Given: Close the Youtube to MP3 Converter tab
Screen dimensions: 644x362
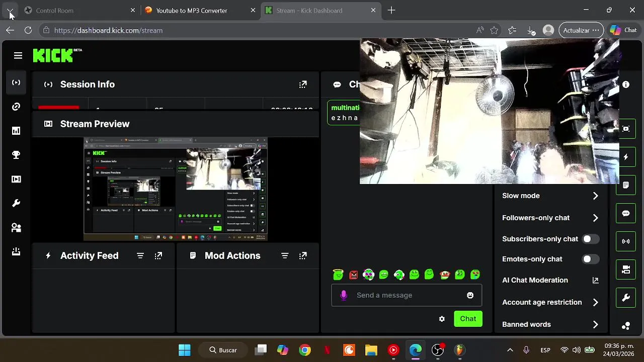Looking at the screenshot, I should pos(253,11).
